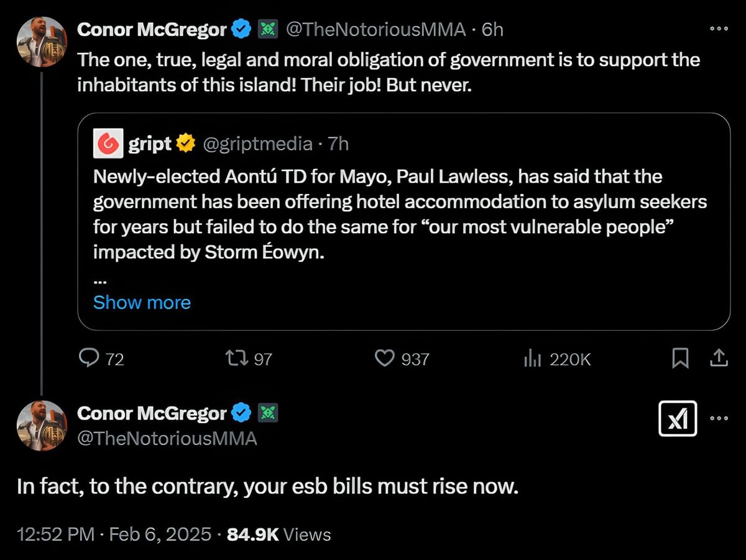Repost the tweet using the retweet icon
This screenshot has height=560, width=746.
coord(237,359)
